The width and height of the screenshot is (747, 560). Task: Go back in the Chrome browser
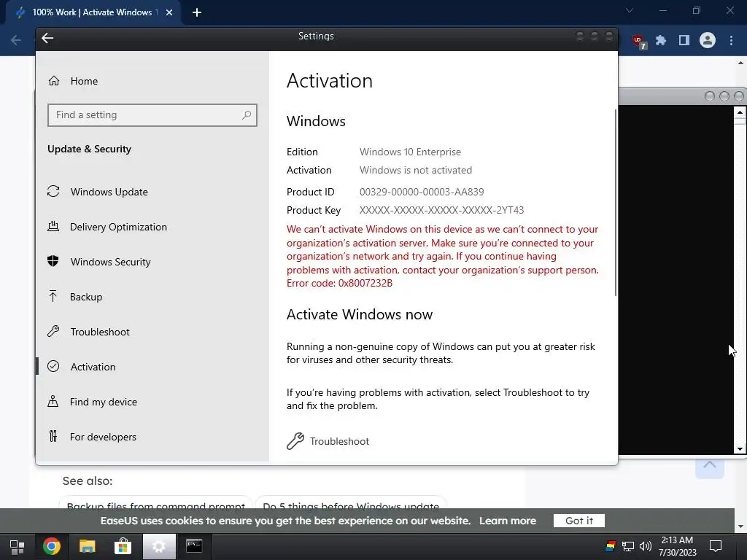pos(16,40)
